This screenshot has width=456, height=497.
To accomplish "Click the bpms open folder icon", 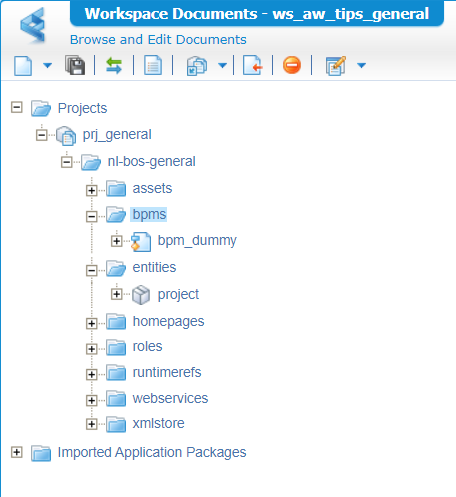I will 116,215.
